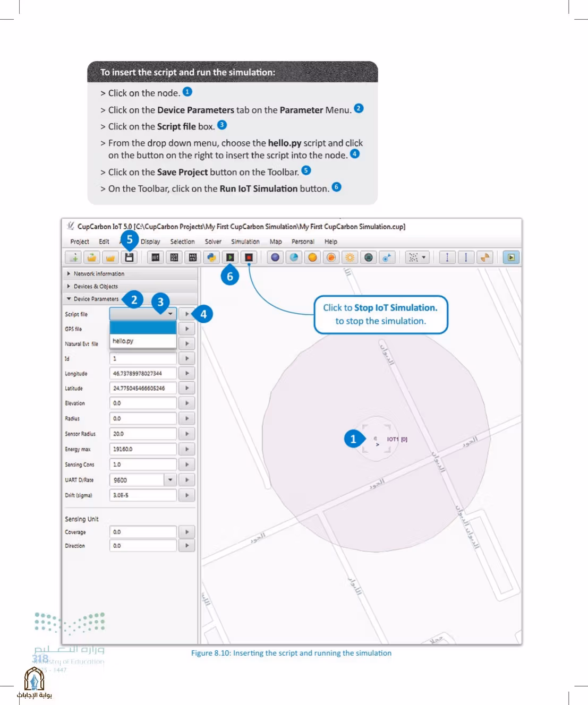Expand the Devices & Objects section

click(130, 286)
